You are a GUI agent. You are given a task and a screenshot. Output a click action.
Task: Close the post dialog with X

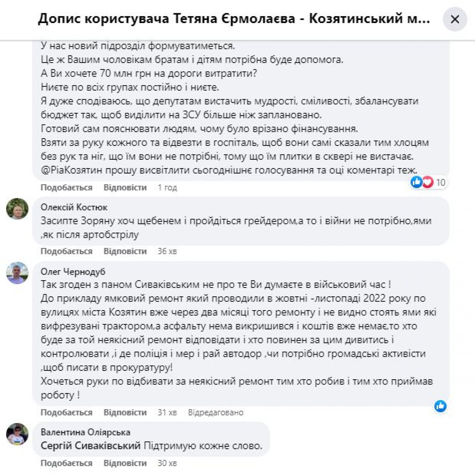(x=455, y=19)
